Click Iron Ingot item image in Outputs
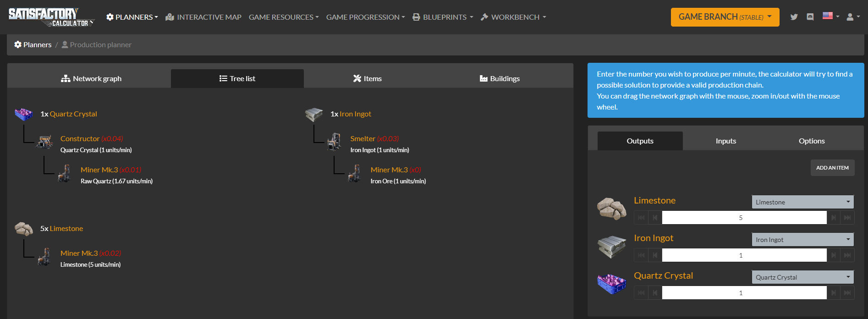The width and height of the screenshot is (868, 319). click(x=612, y=247)
